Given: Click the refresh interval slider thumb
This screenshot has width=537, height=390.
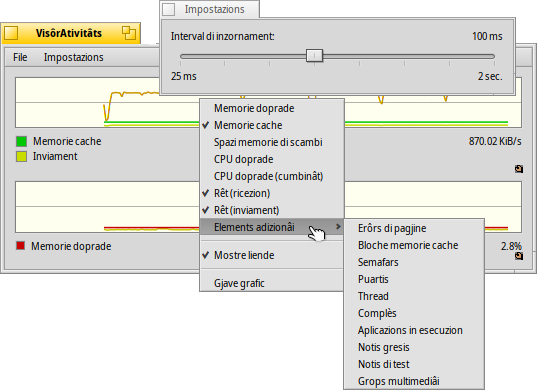Looking at the screenshot, I should point(314,55).
